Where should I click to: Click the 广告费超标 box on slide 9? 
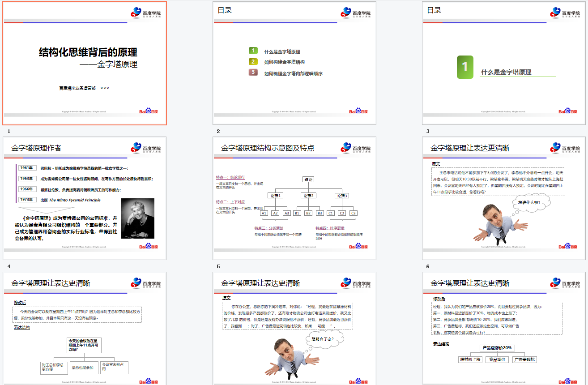point(524,359)
